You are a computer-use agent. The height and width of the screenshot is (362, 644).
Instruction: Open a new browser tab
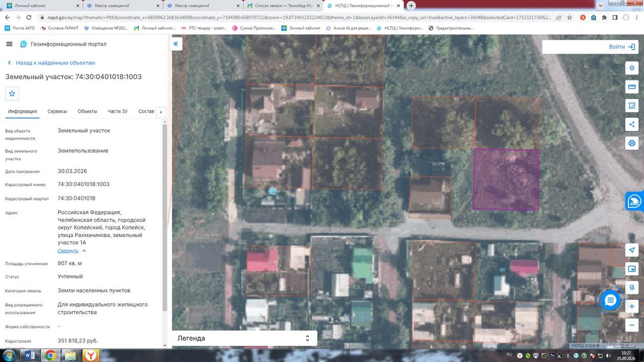[412, 5]
